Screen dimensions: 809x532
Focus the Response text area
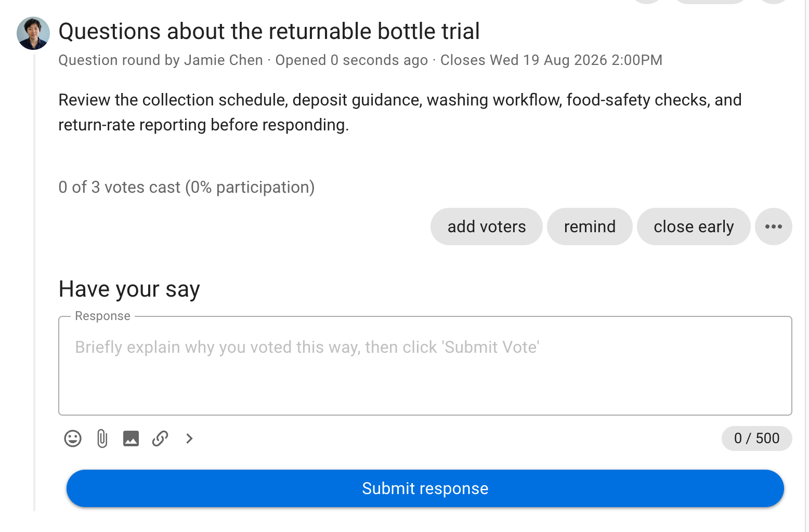point(425,366)
